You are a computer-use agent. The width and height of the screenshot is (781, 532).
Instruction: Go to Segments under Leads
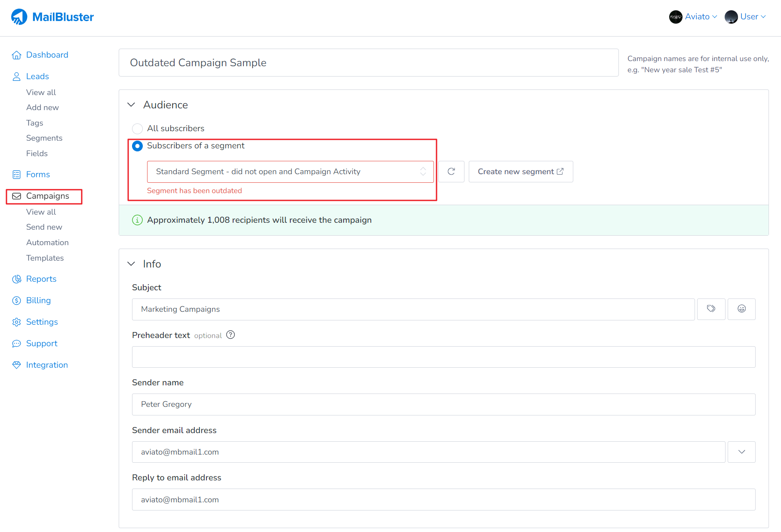tap(44, 138)
